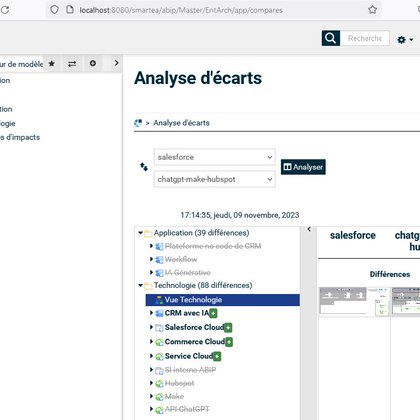This screenshot has height=420, width=420.
Task: Click green plus badge on Service Cloud
Action: point(217,357)
